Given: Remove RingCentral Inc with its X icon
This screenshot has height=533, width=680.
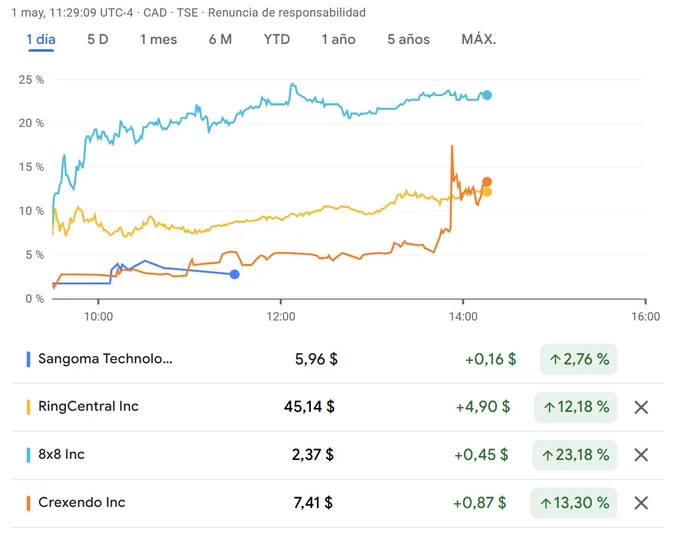Looking at the screenshot, I should pos(641,407).
